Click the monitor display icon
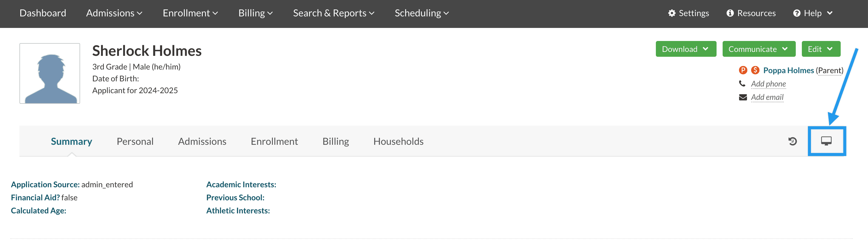Screen dimensions: 868x241 (826, 141)
